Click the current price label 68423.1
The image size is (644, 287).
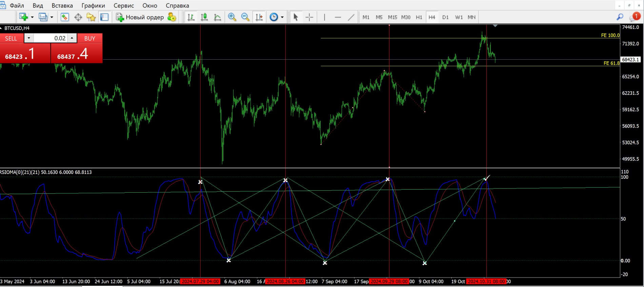tap(630, 60)
